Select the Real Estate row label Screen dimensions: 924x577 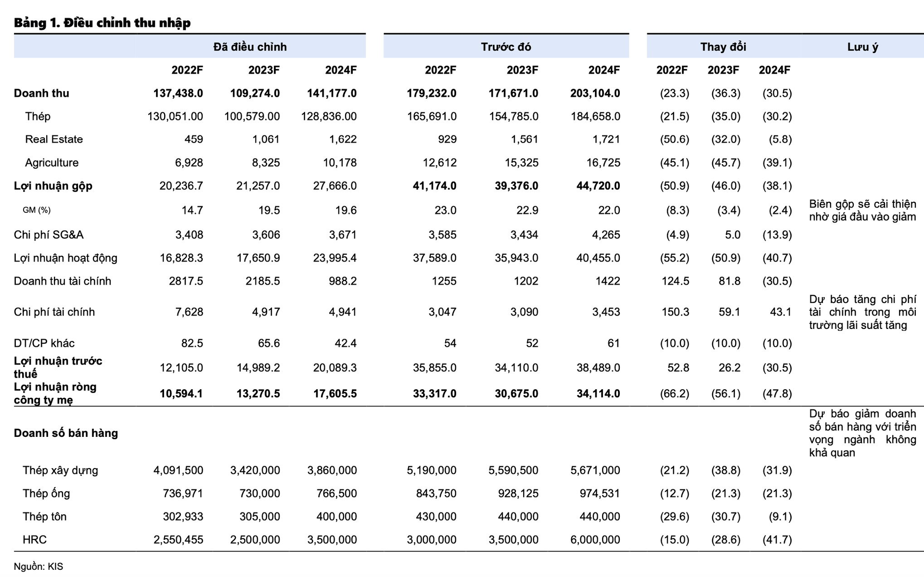pos(54,139)
